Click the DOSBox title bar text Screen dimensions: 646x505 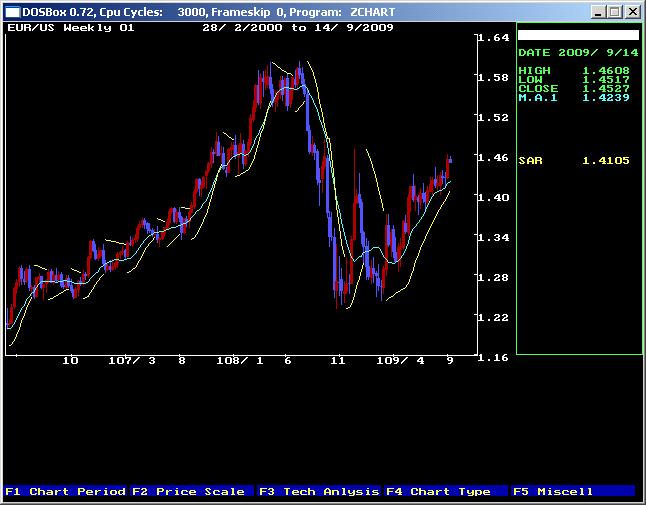tap(208, 12)
